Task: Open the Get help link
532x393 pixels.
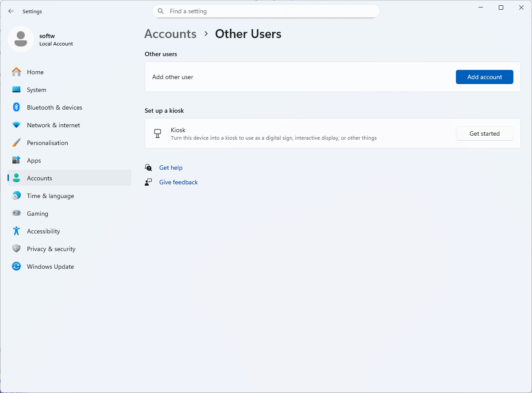Action: click(171, 168)
